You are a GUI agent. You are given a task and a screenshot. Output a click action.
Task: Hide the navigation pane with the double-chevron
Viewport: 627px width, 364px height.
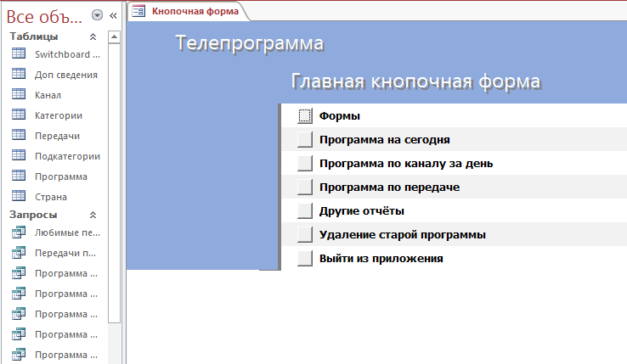tap(113, 15)
